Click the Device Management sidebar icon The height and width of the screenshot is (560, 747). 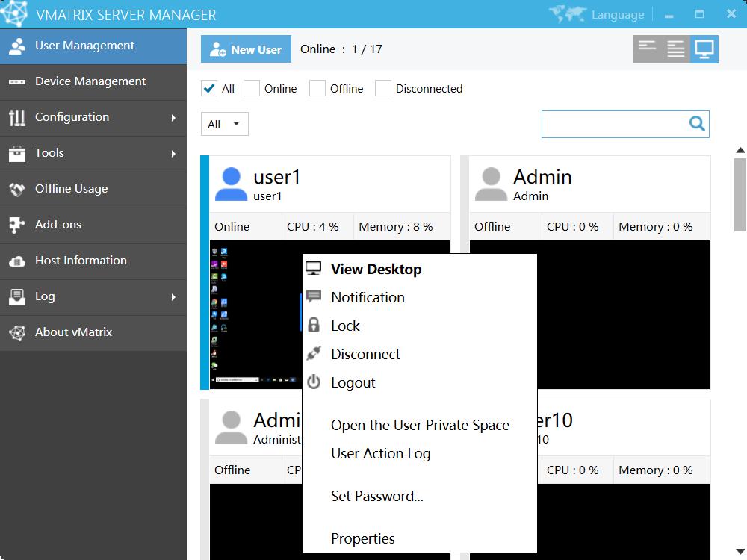17,82
